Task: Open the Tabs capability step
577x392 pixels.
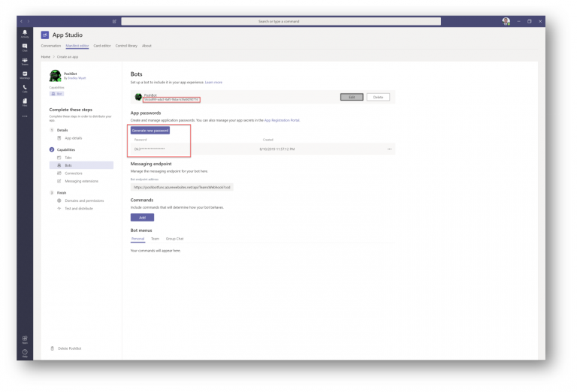Action: (68, 158)
